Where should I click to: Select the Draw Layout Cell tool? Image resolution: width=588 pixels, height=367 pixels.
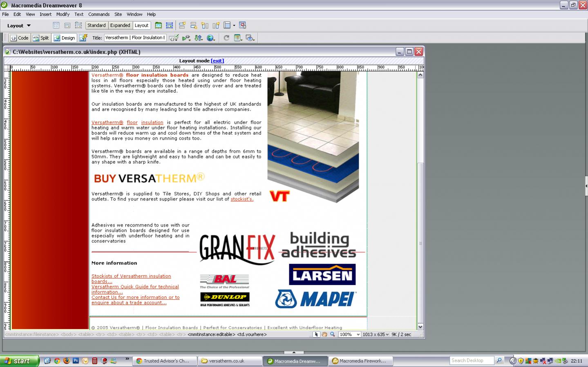click(169, 25)
